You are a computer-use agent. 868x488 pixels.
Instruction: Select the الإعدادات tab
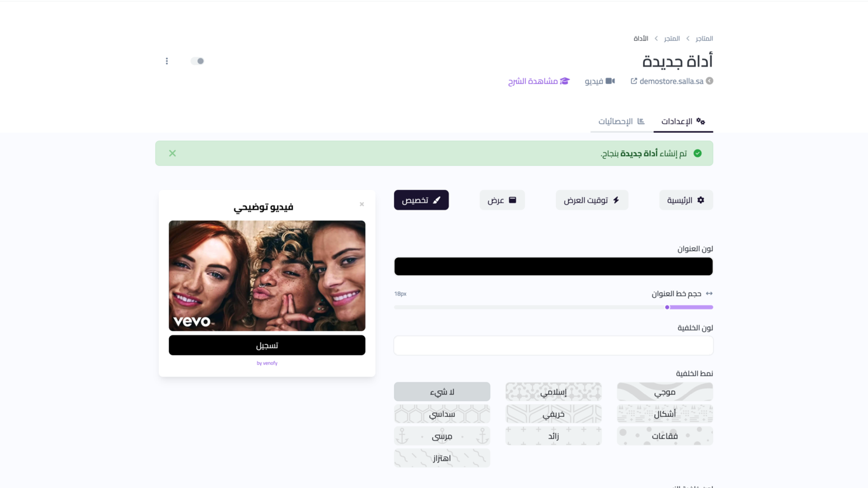[x=683, y=121]
